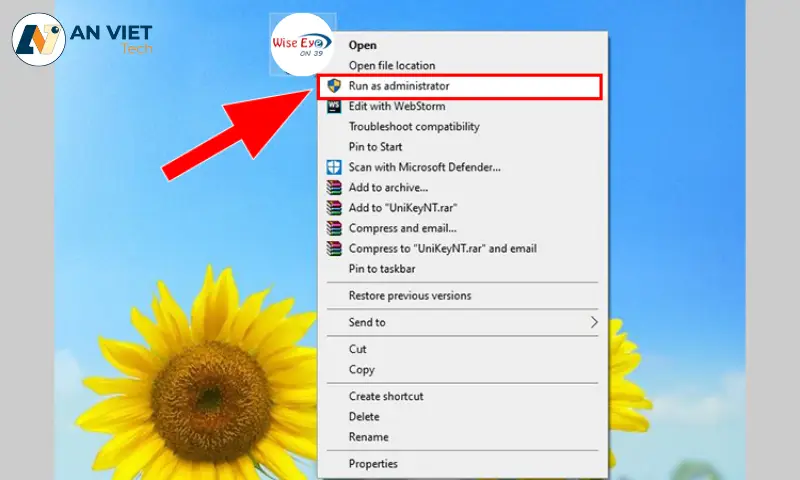Viewport: 800px width, 480px height.
Task: Click the Wise Eye desktop shortcut icon
Action: 303,44
